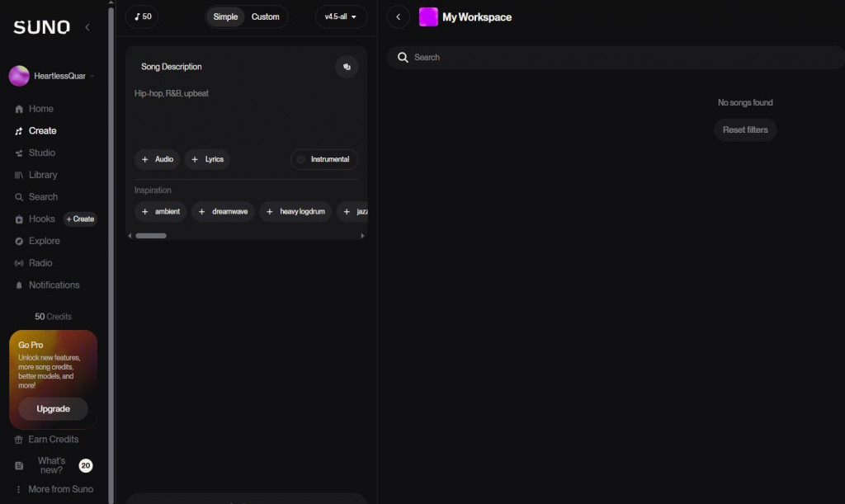Open the v4.5-all model dropdown
Image resolution: width=845 pixels, height=504 pixels.
[x=341, y=16]
